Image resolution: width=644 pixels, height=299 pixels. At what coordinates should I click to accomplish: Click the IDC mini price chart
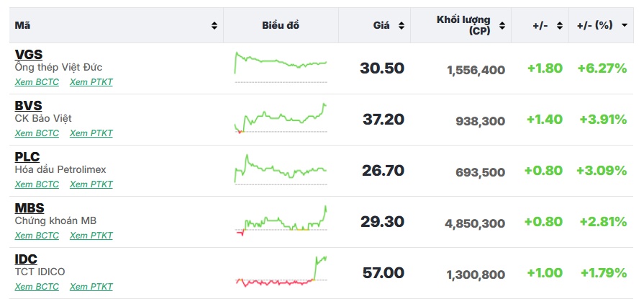(x=281, y=272)
